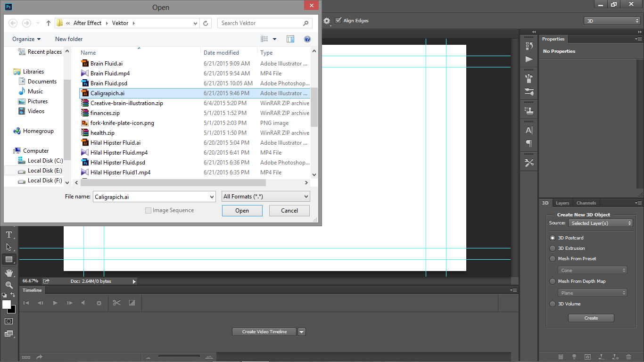
Task: Select the Mesh From Depth Map option
Action: (x=553, y=281)
